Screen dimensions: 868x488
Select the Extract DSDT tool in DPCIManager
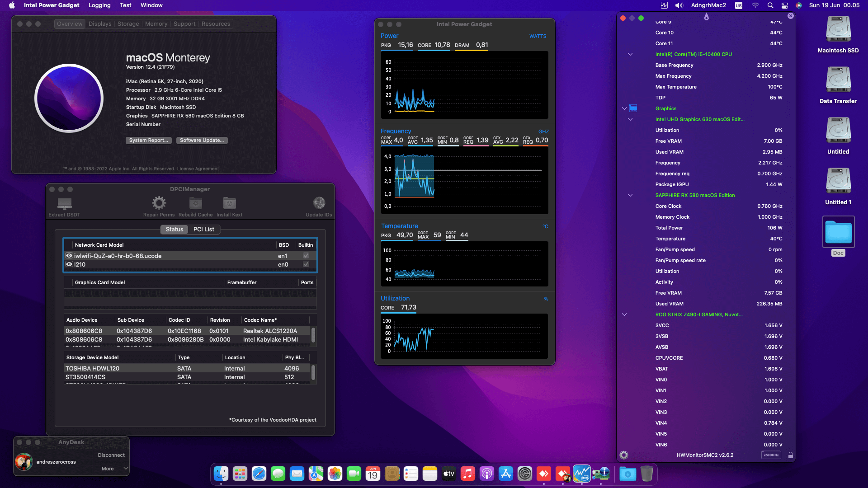click(64, 203)
